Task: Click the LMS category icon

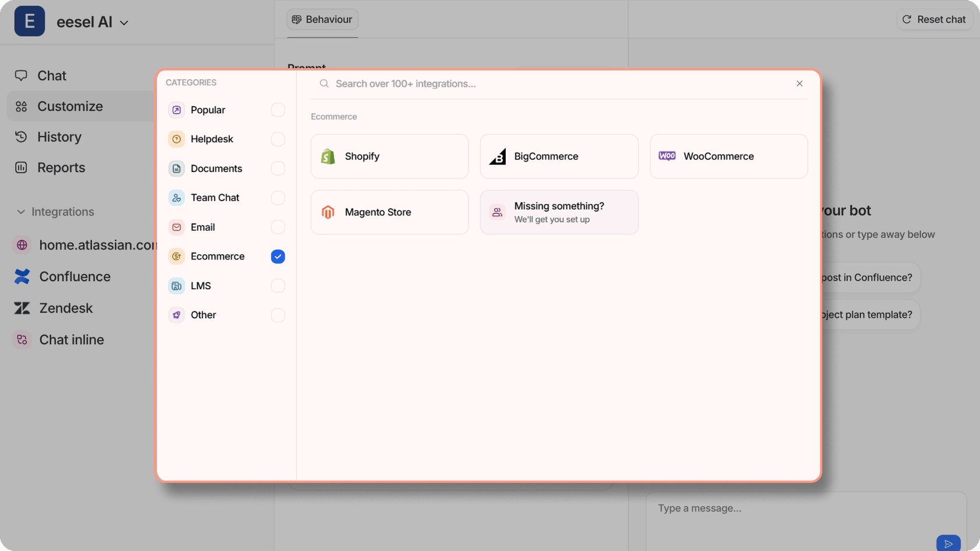Action: [176, 286]
